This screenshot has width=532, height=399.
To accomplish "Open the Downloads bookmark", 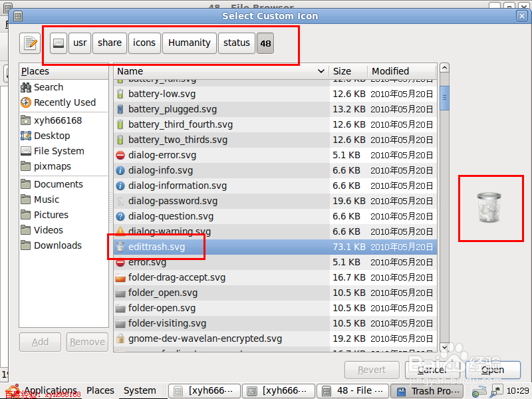I will (64, 245).
